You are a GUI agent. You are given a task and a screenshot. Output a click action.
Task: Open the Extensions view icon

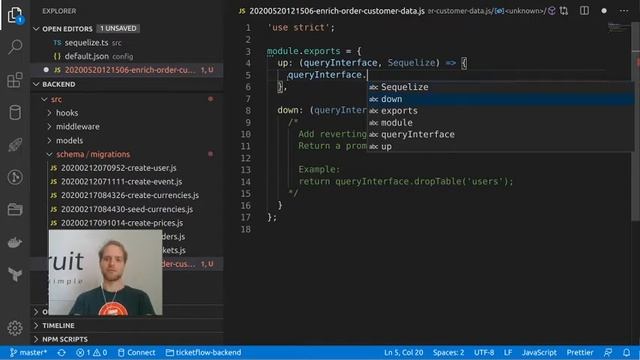[x=15, y=80]
